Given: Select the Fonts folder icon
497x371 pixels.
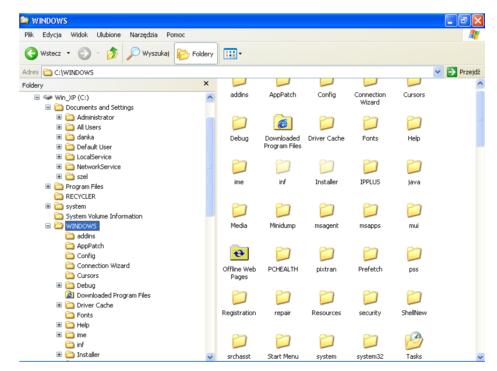Looking at the screenshot, I should (370, 123).
